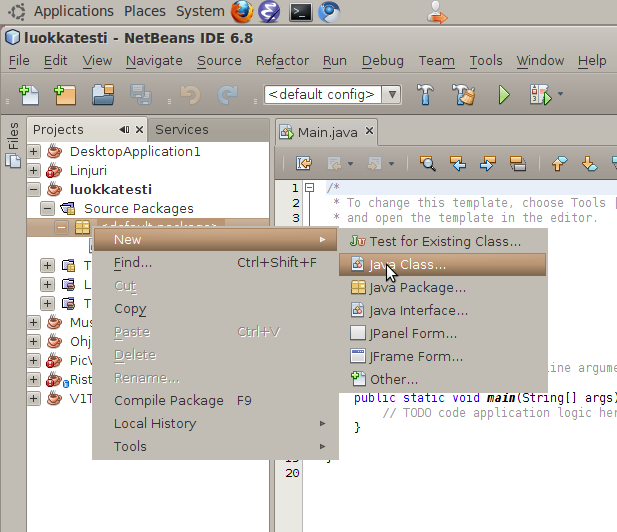This screenshot has height=532, width=617.
Task: Open the back history dropdown in editor
Action: click(x=350, y=164)
